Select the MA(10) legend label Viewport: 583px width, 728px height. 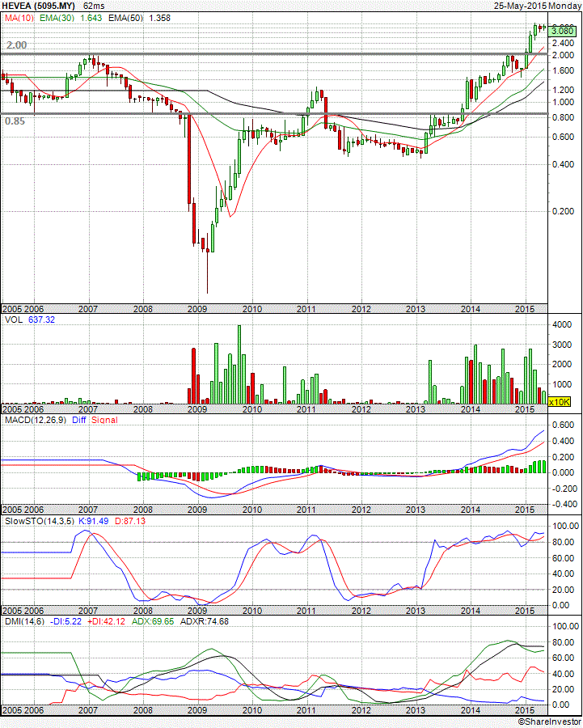point(19,18)
